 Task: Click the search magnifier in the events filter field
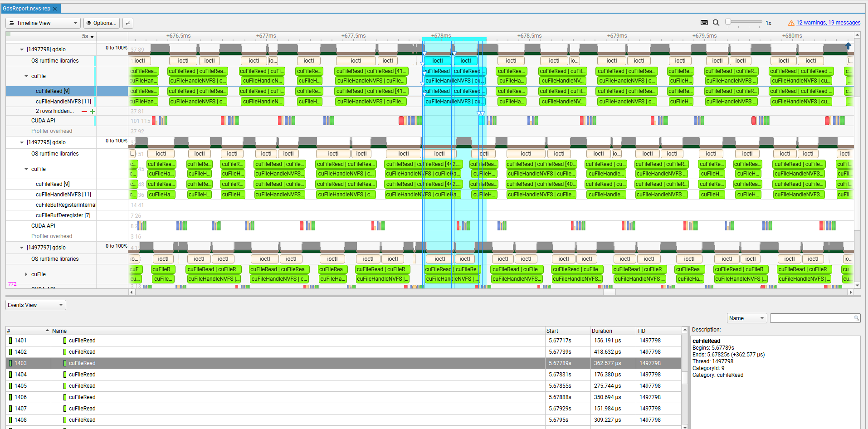(856, 318)
